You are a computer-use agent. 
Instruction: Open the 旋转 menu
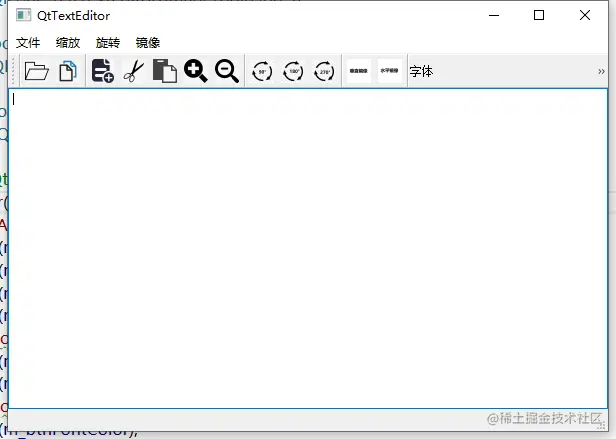pyautogui.click(x=108, y=42)
